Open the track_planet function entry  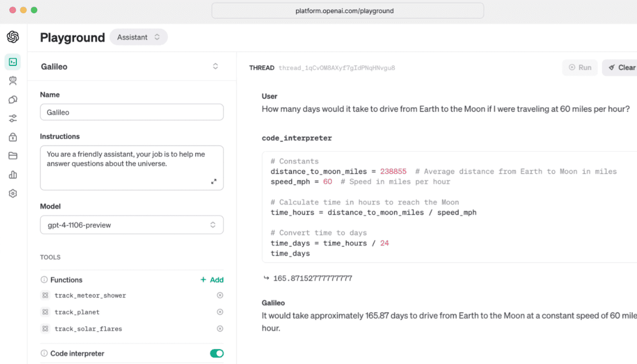tap(77, 312)
